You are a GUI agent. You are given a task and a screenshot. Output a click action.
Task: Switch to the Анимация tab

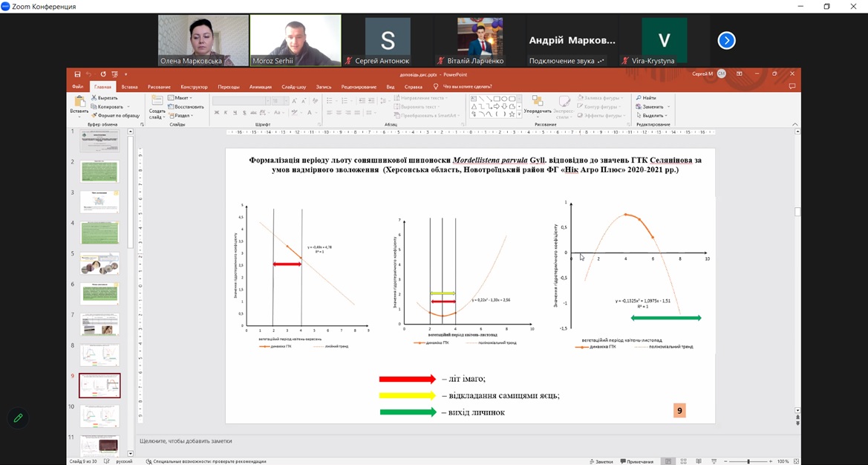pos(260,87)
